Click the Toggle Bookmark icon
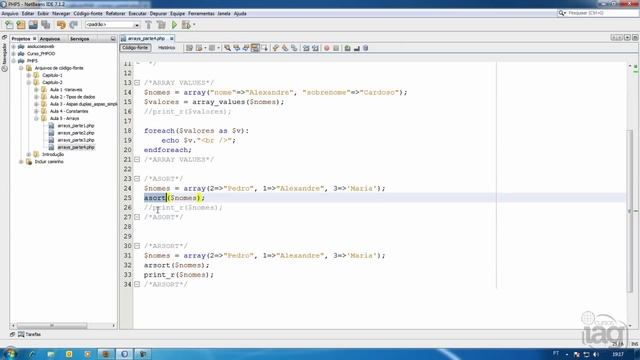Viewport: 640px width, 360px height. click(x=294, y=48)
